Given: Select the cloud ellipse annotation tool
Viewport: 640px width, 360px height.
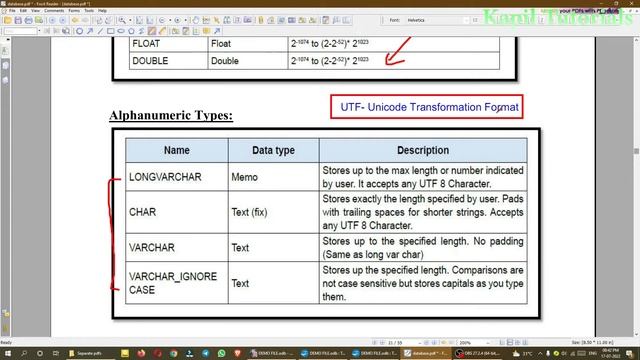Looking at the screenshot, I should coord(121,31).
